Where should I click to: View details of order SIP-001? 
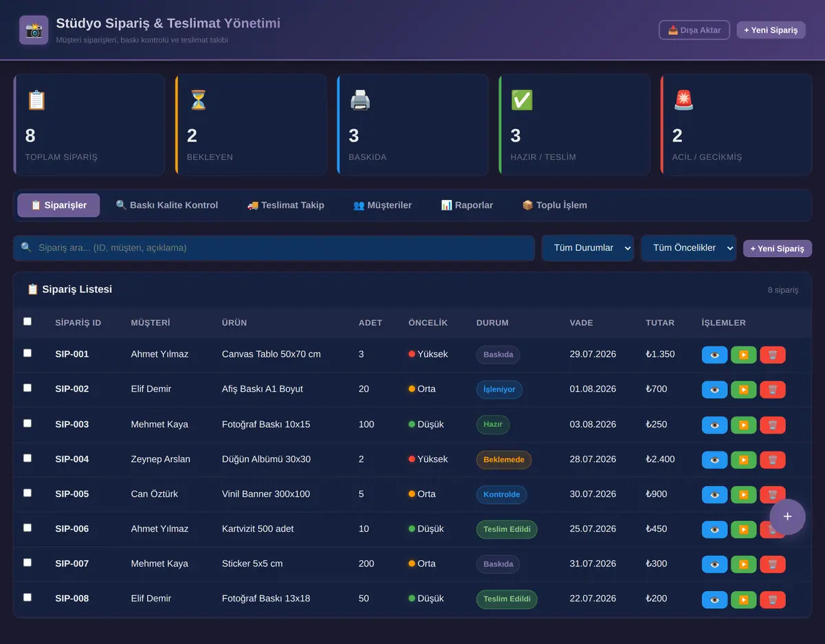tap(714, 355)
